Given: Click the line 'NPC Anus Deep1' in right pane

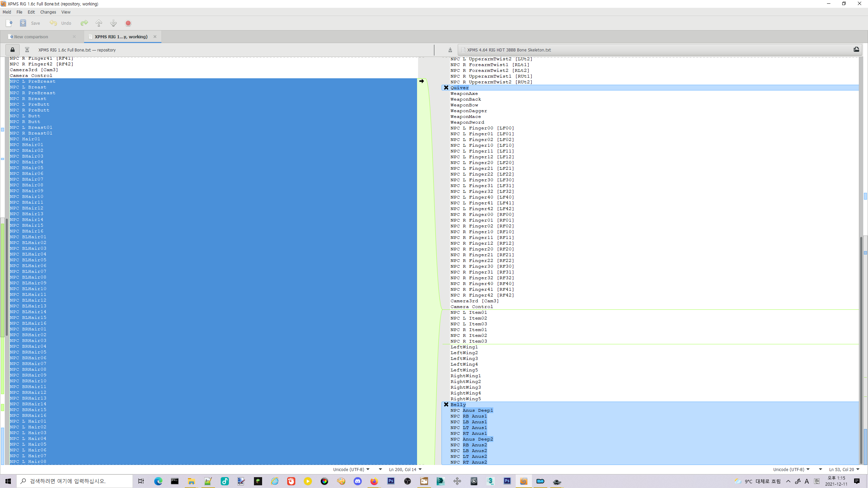Looking at the screenshot, I should [x=472, y=410].
